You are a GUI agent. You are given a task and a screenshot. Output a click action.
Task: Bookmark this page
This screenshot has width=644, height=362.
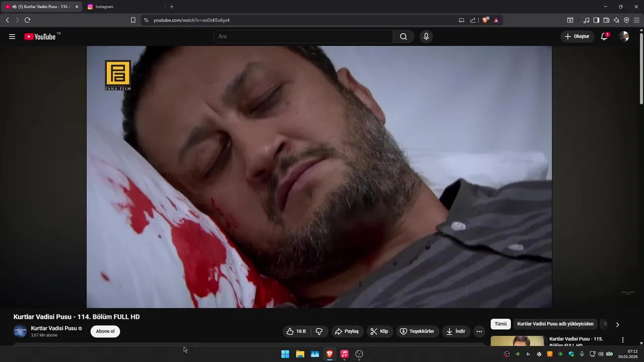(x=133, y=20)
